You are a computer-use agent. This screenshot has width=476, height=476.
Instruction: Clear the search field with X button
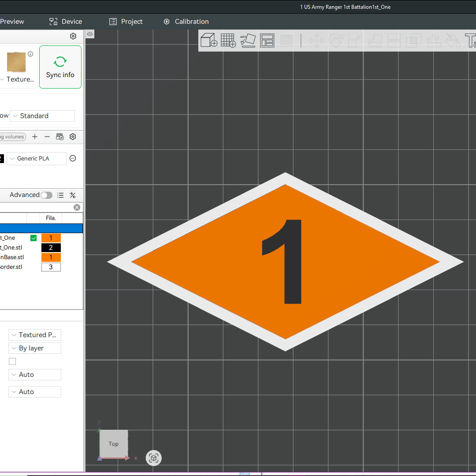tap(77, 207)
